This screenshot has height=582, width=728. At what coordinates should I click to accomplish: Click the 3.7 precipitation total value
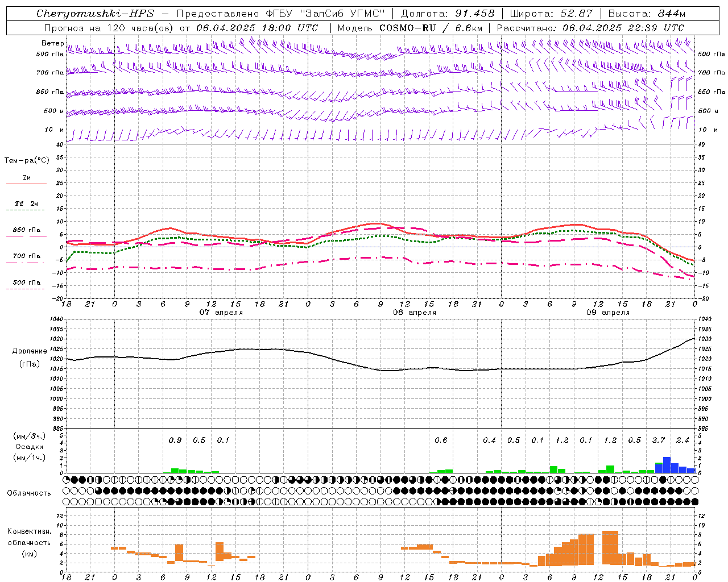[x=659, y=440]
